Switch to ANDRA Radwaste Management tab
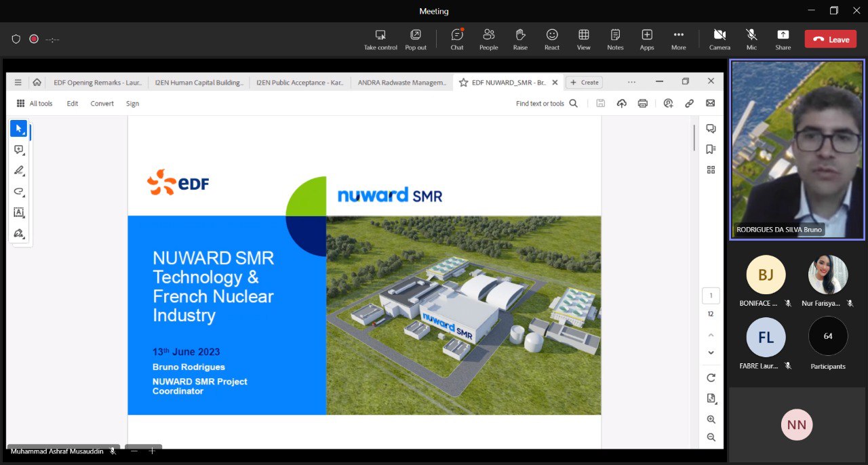The image size is (868, 465). pyautogui.click(x=401, y=83)
